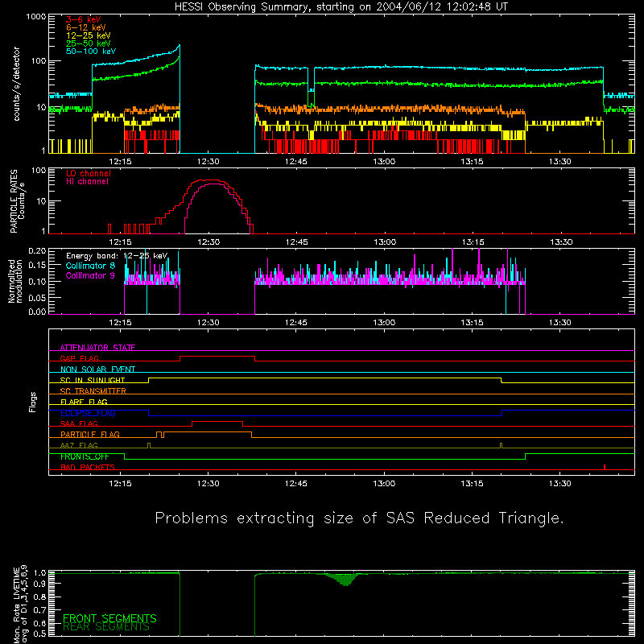Click the particle rate peak near 12:30

coord(211,180)
